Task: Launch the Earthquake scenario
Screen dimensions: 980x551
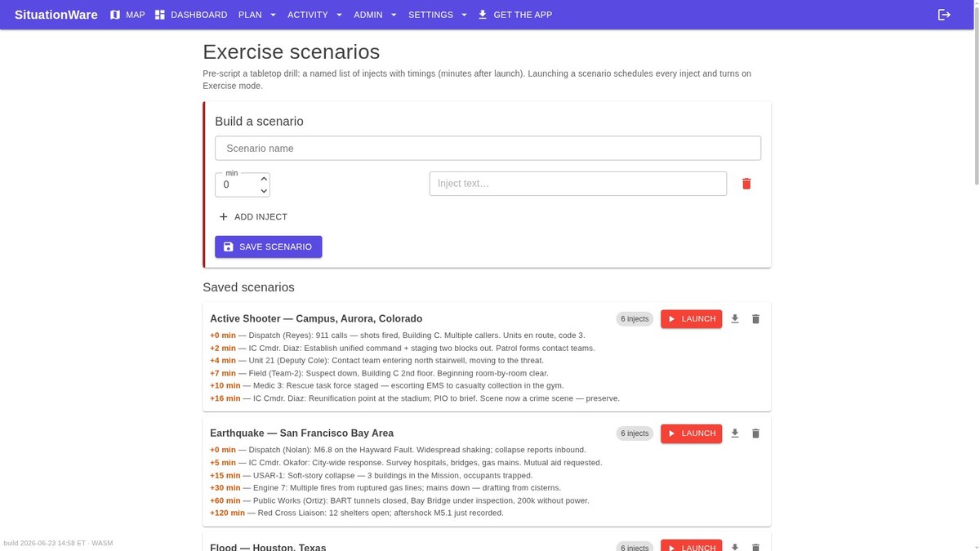Action: tap(691, 433)
